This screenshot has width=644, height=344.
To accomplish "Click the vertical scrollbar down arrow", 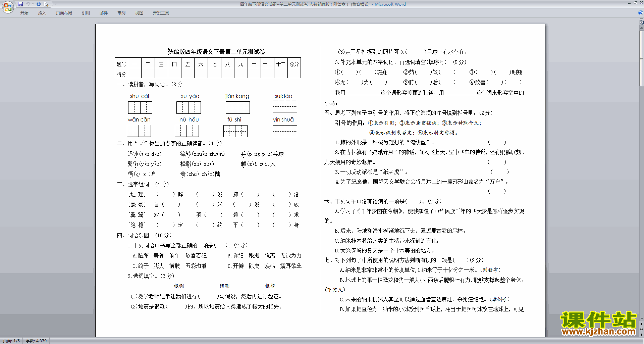I will 641,319.
